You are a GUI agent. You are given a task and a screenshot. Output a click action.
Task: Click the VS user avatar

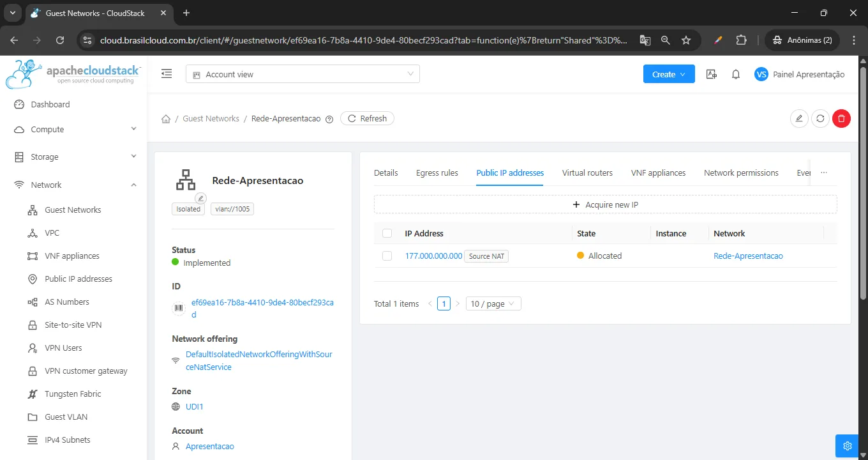[x=761, y=74]
